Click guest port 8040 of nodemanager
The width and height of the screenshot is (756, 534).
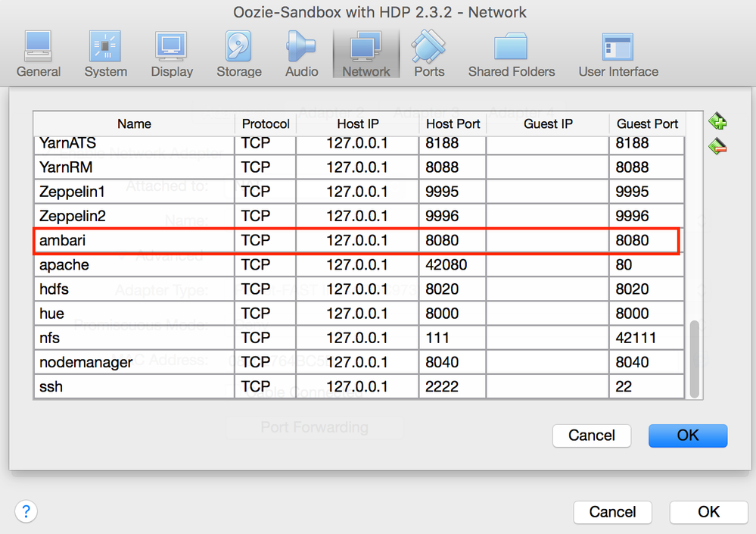coord(646,362)
